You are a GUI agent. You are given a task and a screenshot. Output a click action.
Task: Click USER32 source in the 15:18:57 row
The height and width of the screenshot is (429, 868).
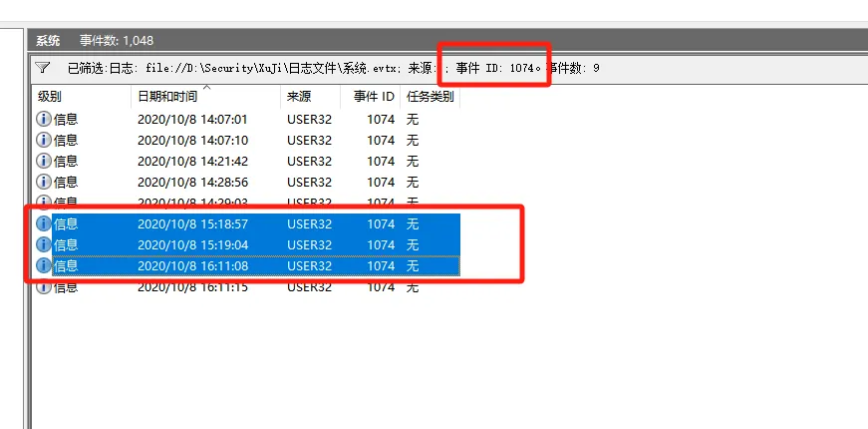(310, 224)
